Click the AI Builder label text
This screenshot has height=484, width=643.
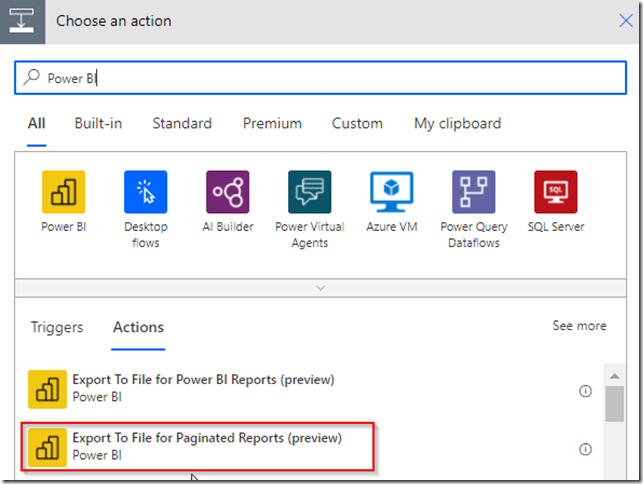pyautogui.click(x=228, y=227)
